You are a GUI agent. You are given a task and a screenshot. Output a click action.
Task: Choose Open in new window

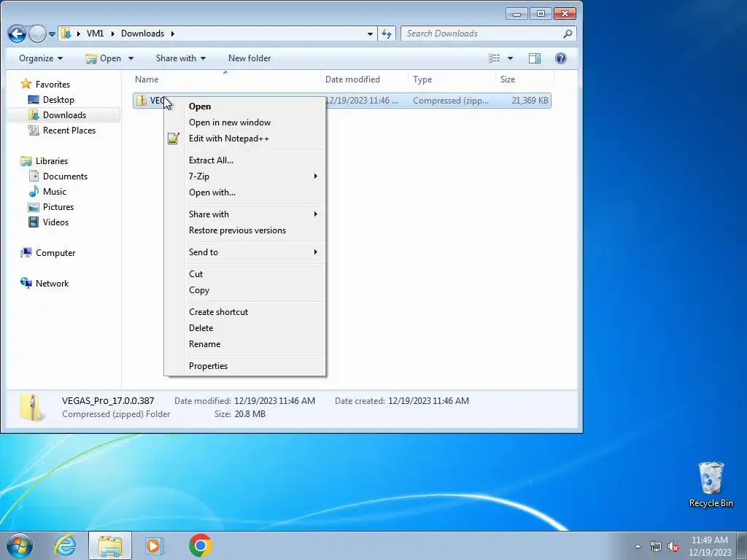coord(244,122)
